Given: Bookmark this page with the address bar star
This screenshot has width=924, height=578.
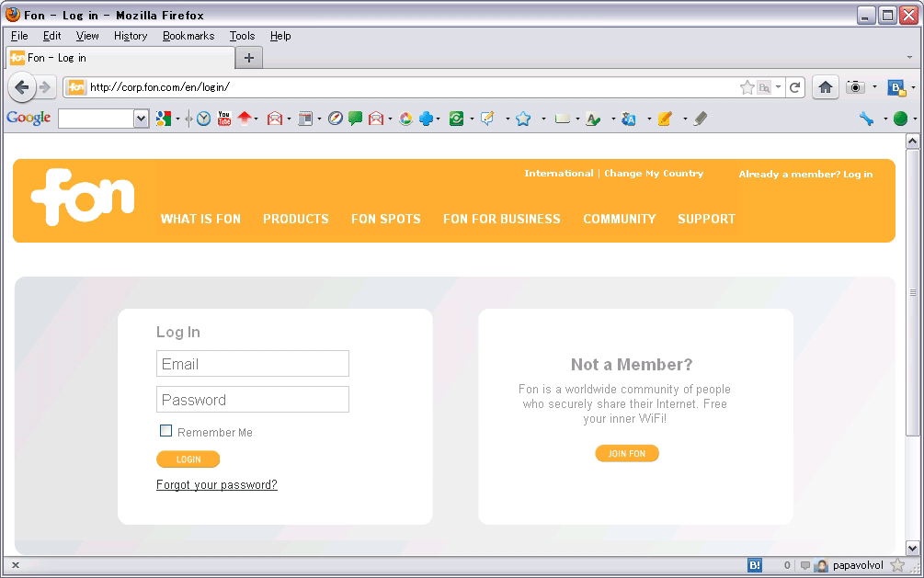Looking at the screenshot, I should 747,88.
